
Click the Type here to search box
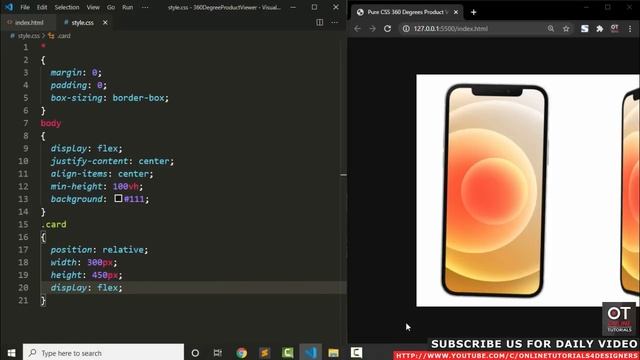click(x=103, y=353)
